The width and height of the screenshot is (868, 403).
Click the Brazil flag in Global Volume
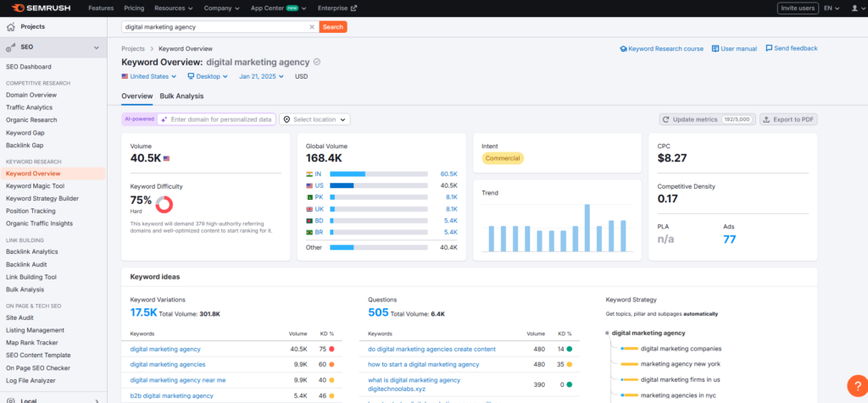point(309,232)
